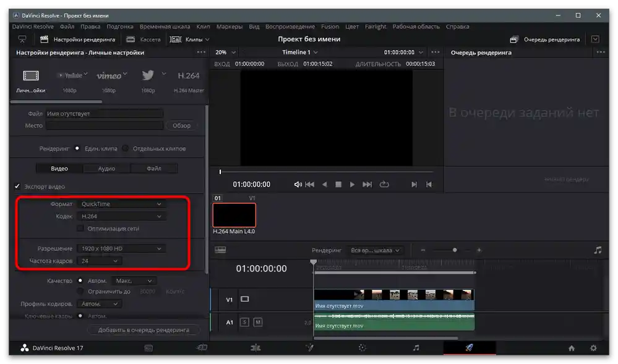Open Разрешение 1920 x 1080 HD dropdown
Viewport: 618px width, 364px height.
pyautogui.click(x=121, y=248)
